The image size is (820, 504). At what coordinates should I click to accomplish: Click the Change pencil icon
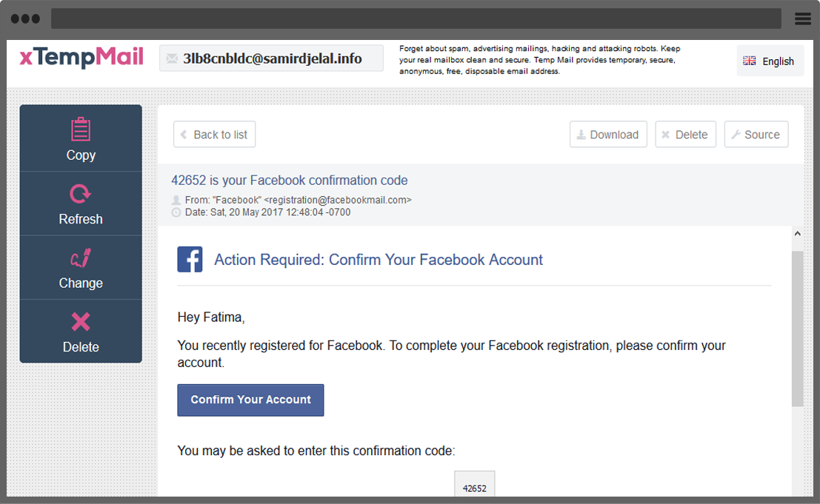[x=81, y=258]
